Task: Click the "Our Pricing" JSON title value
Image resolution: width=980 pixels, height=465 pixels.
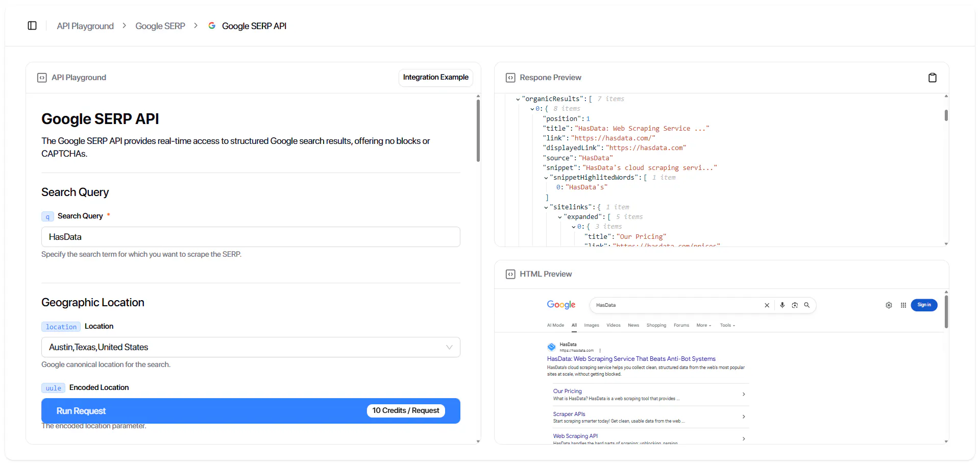Action: click(642, 236)
